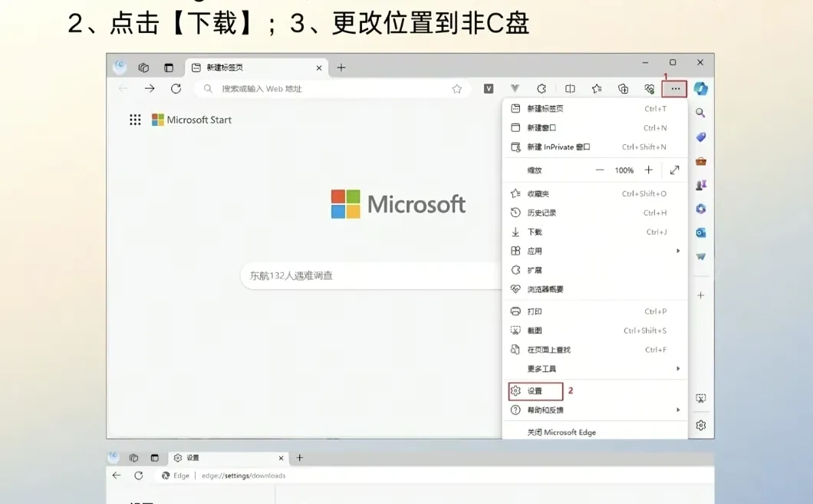Select the 设置 tab in the lower window
813x504 pixels.
pyautogui.click(x=229, y=458)
